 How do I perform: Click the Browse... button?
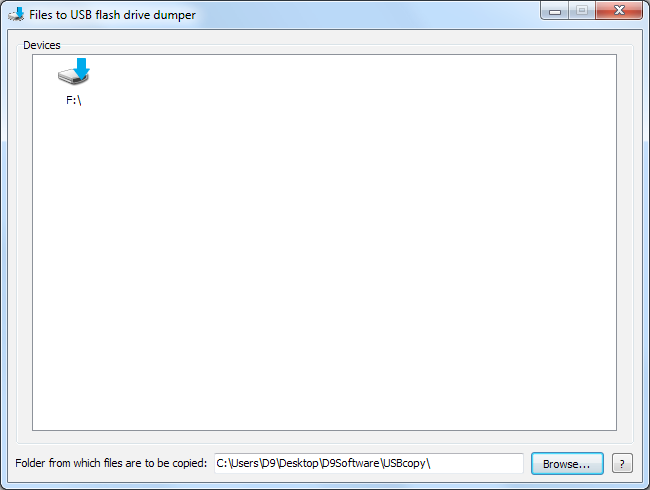(x=567, y=463)
